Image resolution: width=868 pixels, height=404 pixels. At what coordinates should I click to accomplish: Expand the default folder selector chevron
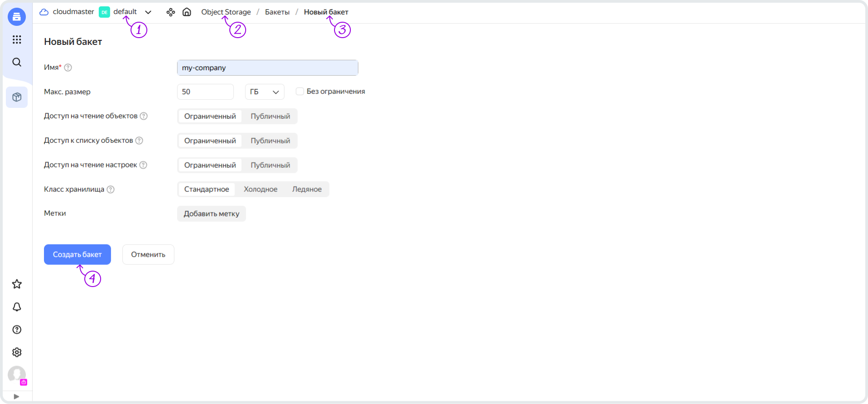[x=148, y=12]
